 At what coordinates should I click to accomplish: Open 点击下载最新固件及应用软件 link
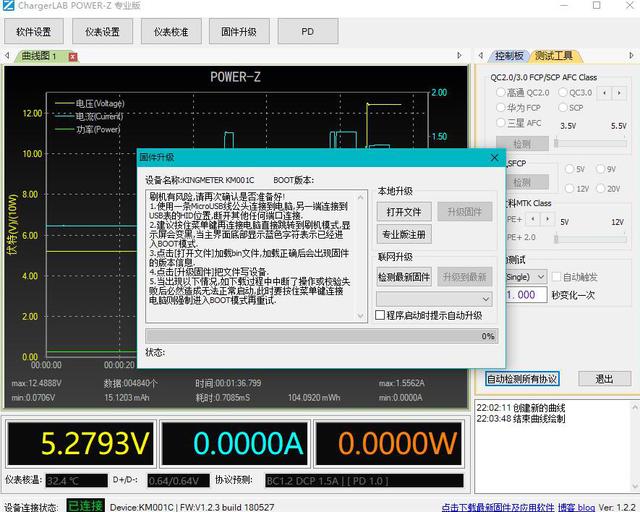pyautogui.click(x=498, y=507)
